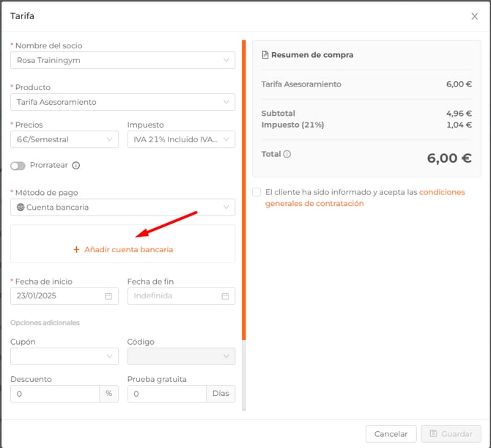Click Añadir cuenta bancaria link

coord(128,250)
